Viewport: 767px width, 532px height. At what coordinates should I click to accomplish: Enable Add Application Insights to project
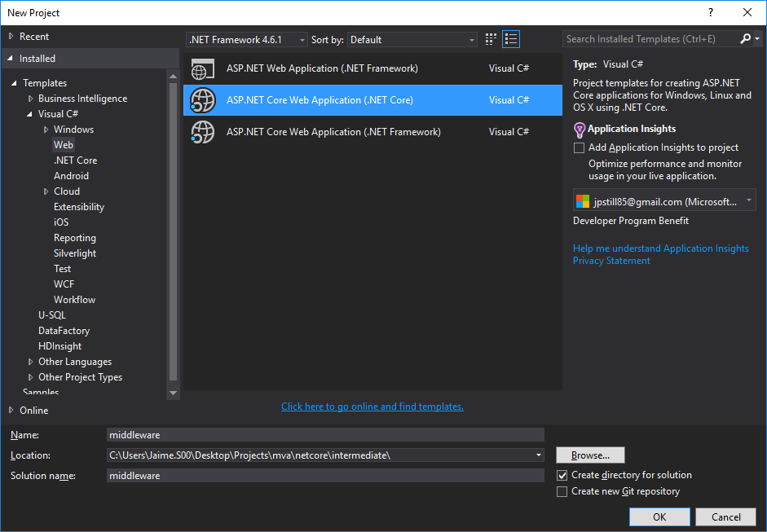(x=580, y=148)
